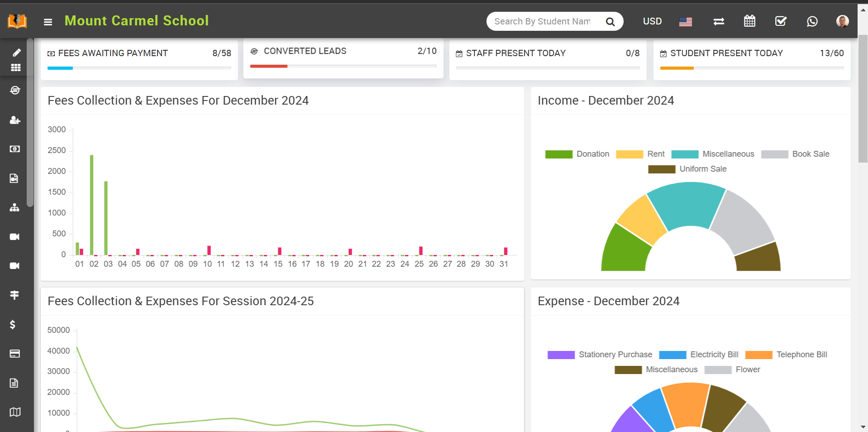Open the credit card icon in sidebar

tap(14, 354)
